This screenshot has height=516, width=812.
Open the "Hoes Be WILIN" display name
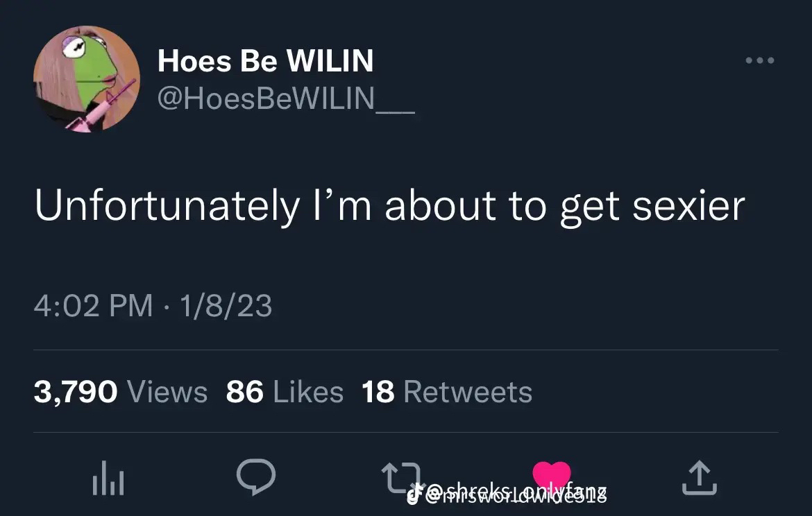tap(265, 61)
